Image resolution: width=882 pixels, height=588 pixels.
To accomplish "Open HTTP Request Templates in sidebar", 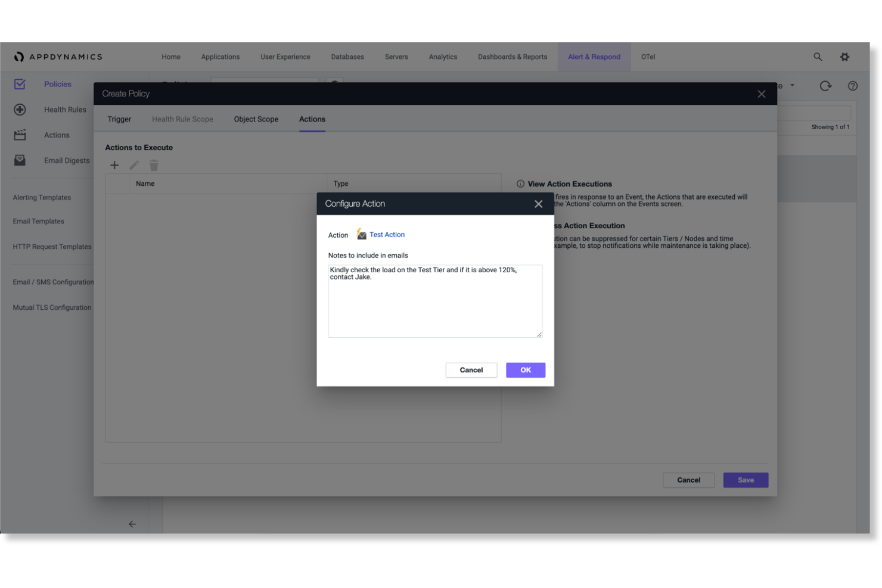I will click(x=52, y=247).
